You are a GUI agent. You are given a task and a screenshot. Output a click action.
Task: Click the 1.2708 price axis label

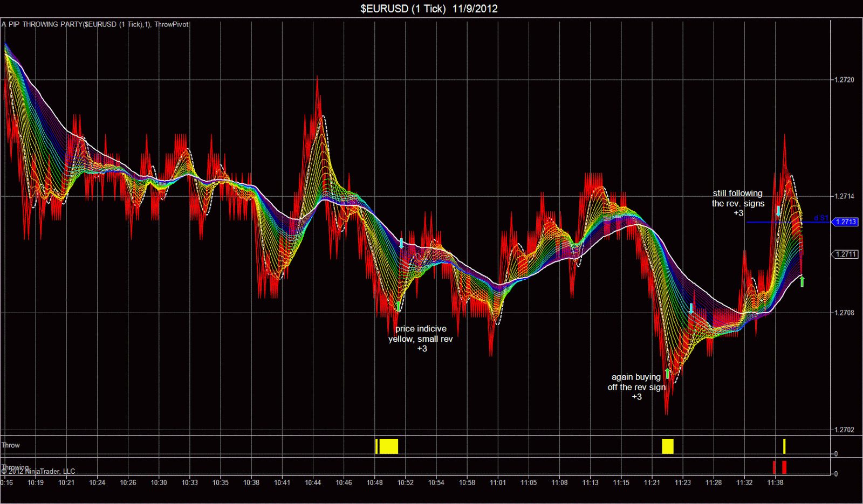coord(845,313)
